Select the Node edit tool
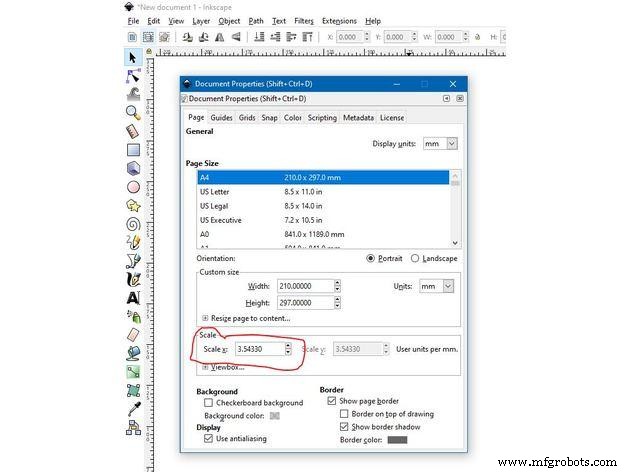This screenshot has height=472, width=628. (133, 76)
